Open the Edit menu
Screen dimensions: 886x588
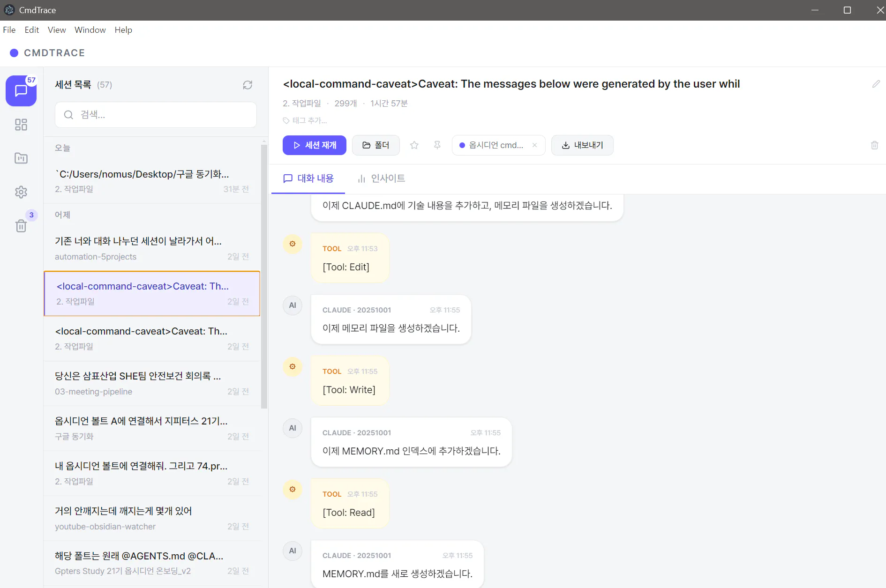pyautogui.click(x=32, y=30)
